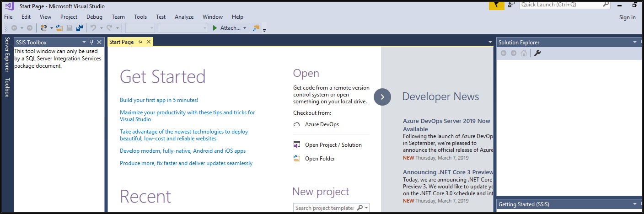
Task: Click the search project templates magnifier
Action: pyautogui.click(x=360, y=208)
